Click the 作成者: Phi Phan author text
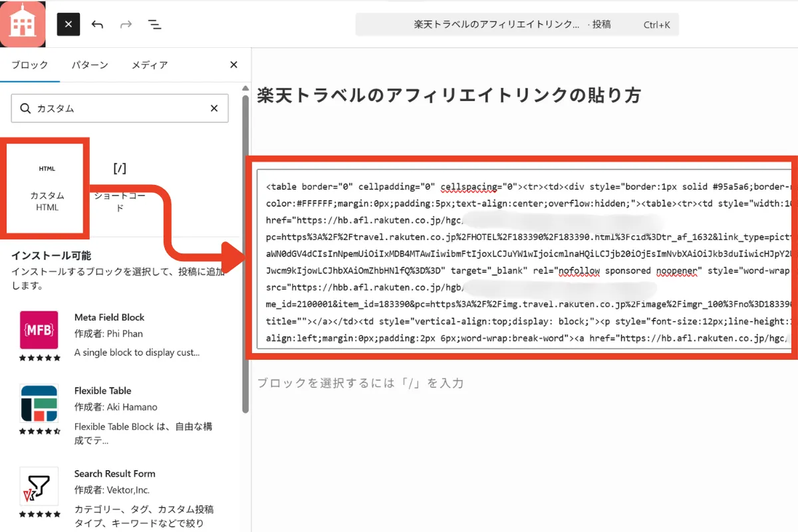 pos(108,334)
